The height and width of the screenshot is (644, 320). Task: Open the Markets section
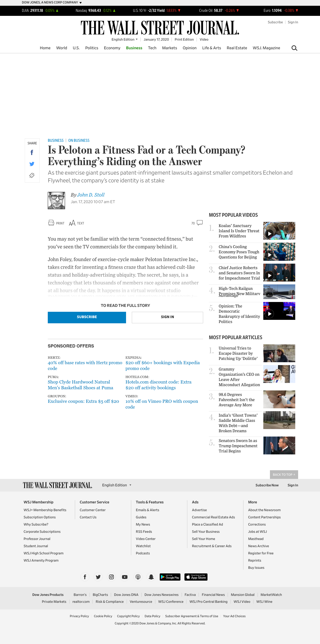[169, 48]
